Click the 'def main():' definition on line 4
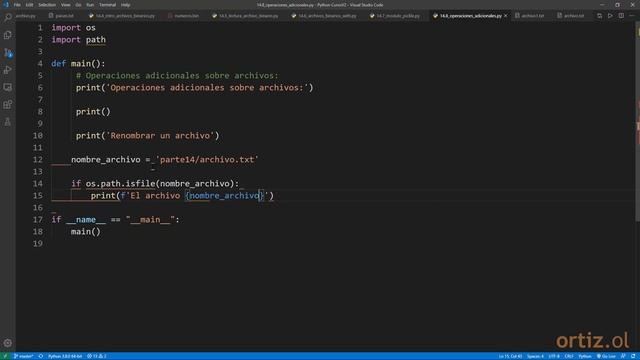 click(x=78, y=64)
